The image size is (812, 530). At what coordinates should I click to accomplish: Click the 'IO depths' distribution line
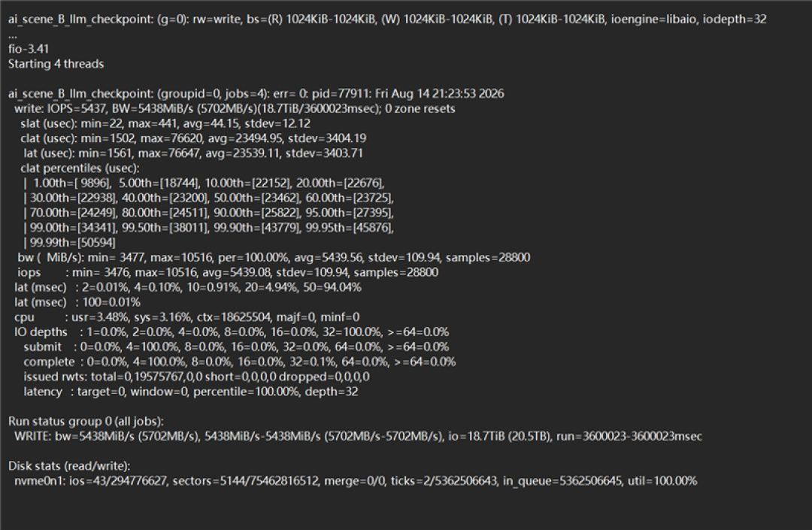(232, 332)
